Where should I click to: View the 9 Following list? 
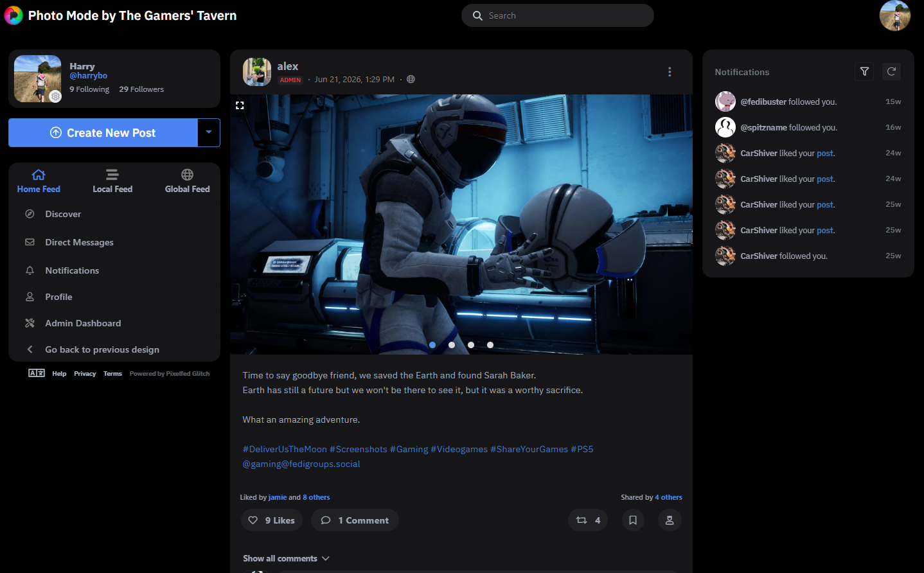coord(89,89)
